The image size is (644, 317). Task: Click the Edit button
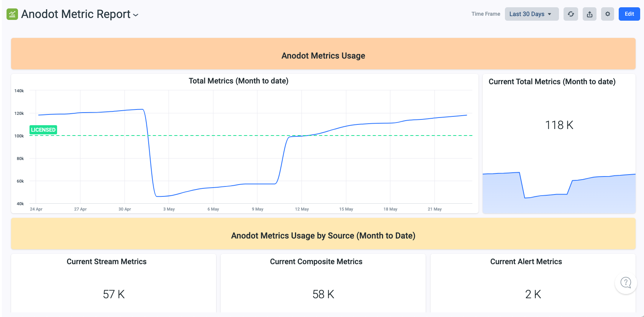click(x=629, y=14)
